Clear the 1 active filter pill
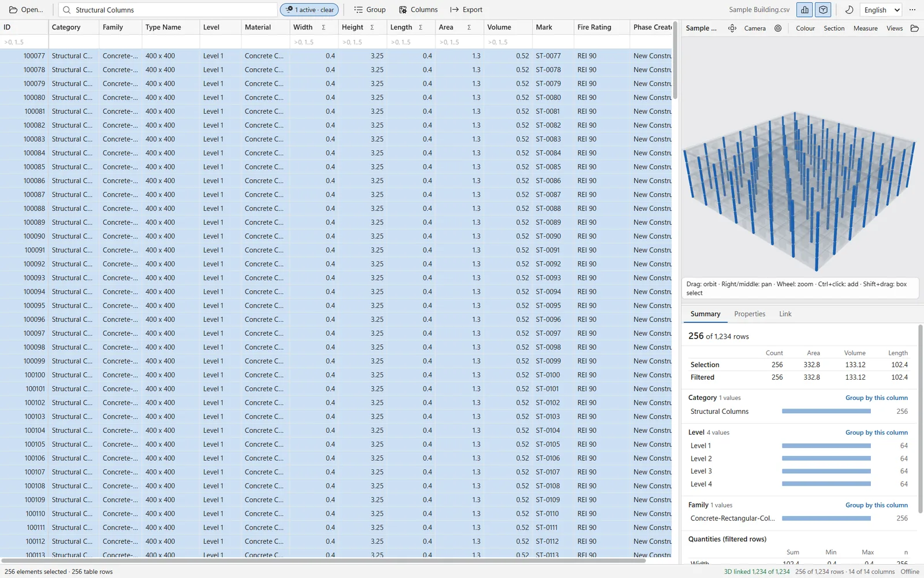924x578 pixels. click(x=309, y=10)
